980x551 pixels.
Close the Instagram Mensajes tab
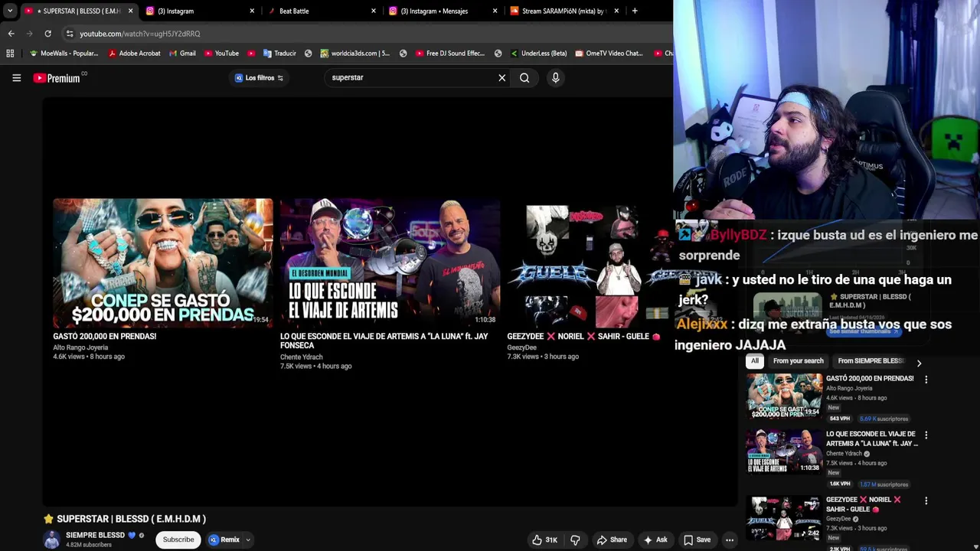(x=495, y=11)
